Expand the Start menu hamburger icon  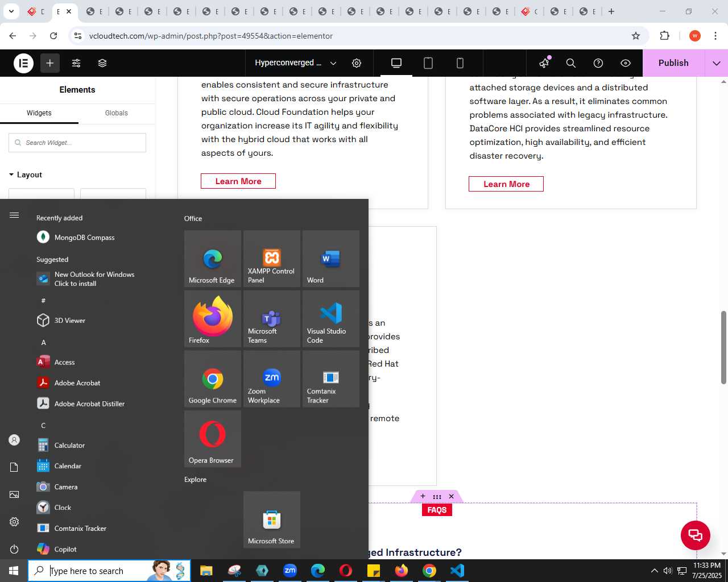point(14,215)
